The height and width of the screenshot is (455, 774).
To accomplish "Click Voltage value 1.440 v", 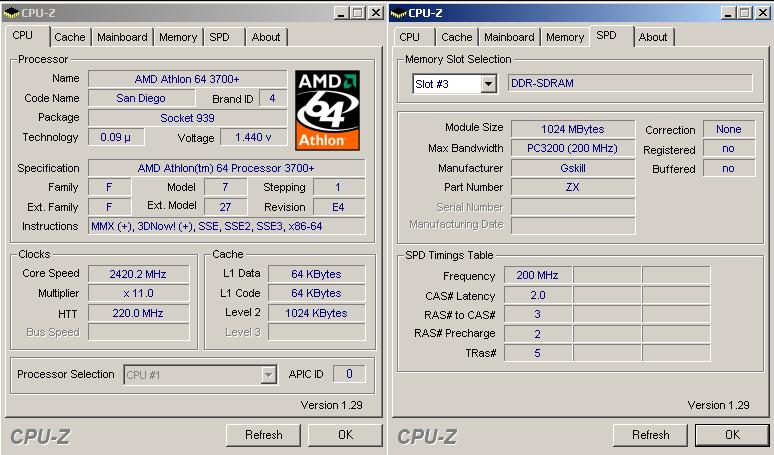I will point(253,137).
